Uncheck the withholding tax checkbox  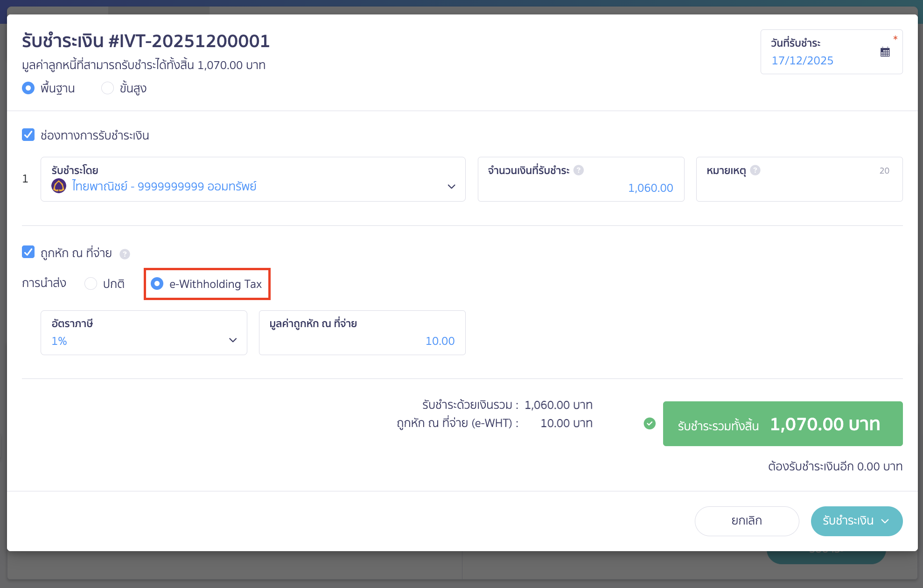pyautogui.click(x=28, y=252)
